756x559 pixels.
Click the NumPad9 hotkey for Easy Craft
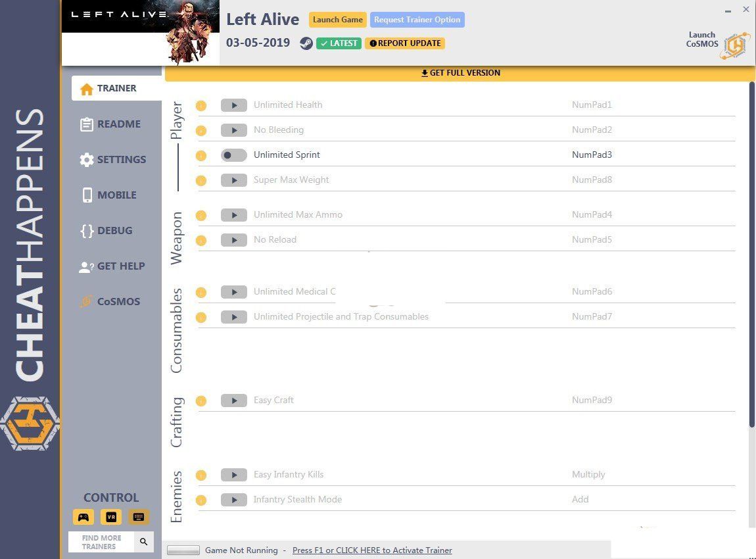(592, 401)
